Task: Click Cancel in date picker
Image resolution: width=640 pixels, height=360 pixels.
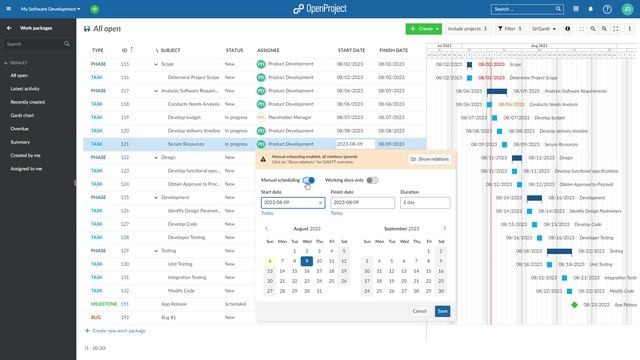Action: tap(419, 311)
